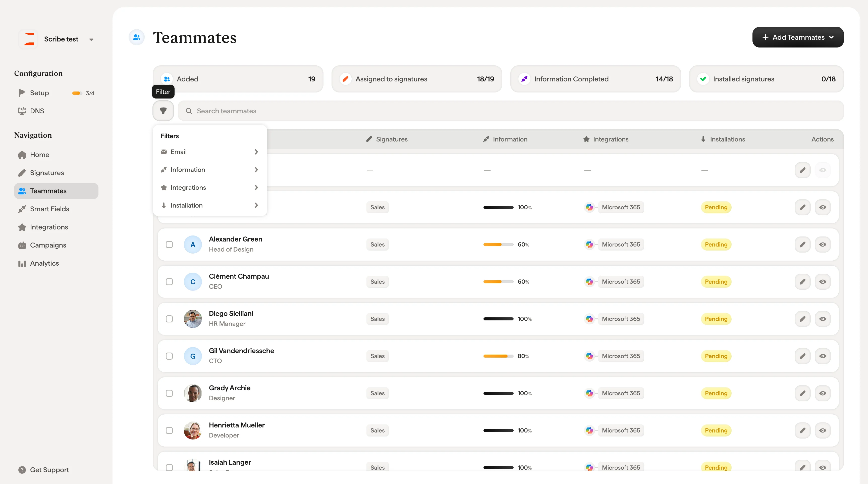Image resolution: width=868 pixels, height=484 pixels.
Task: Edit Grady Archie with the pencil icon
Action: [802, 393]
